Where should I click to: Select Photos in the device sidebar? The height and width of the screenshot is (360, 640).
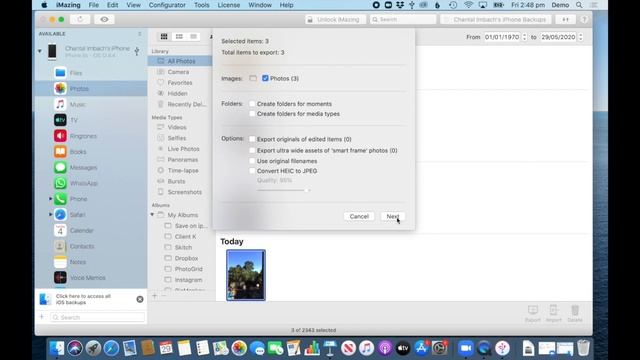click(x=91, y=89)
